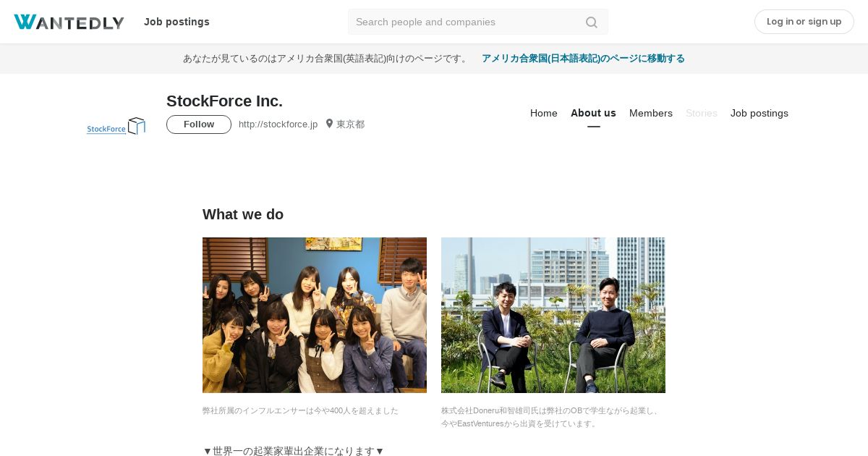Click the search magnifier icon
Screen dimensions: 868x456
(x=592, y=22)
